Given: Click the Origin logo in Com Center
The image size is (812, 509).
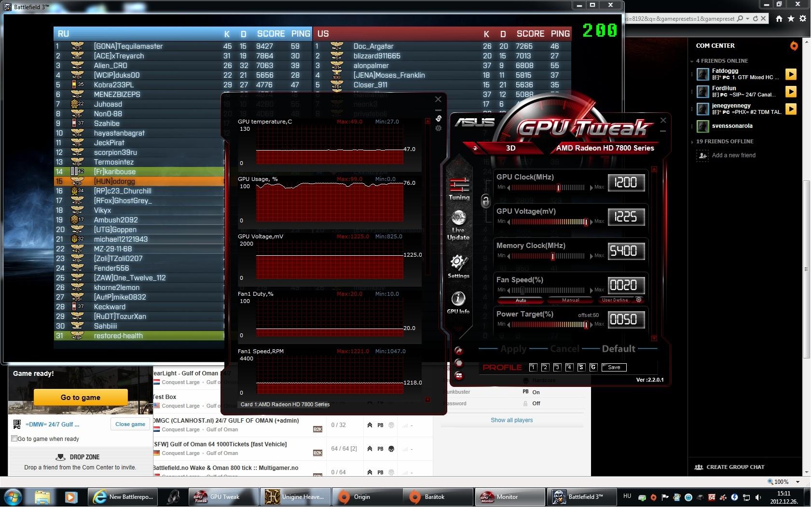Looking at the screenshot, I should (x=794, y=46).
